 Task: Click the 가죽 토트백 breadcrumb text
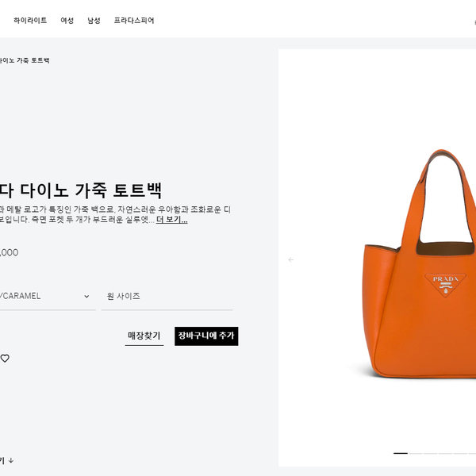pos(33,60)
